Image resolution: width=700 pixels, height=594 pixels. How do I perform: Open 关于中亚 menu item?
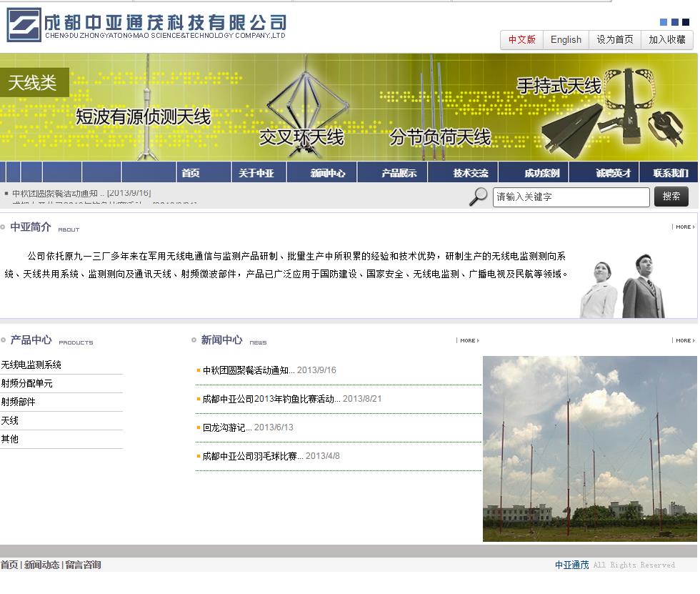[x=256, y=173]
